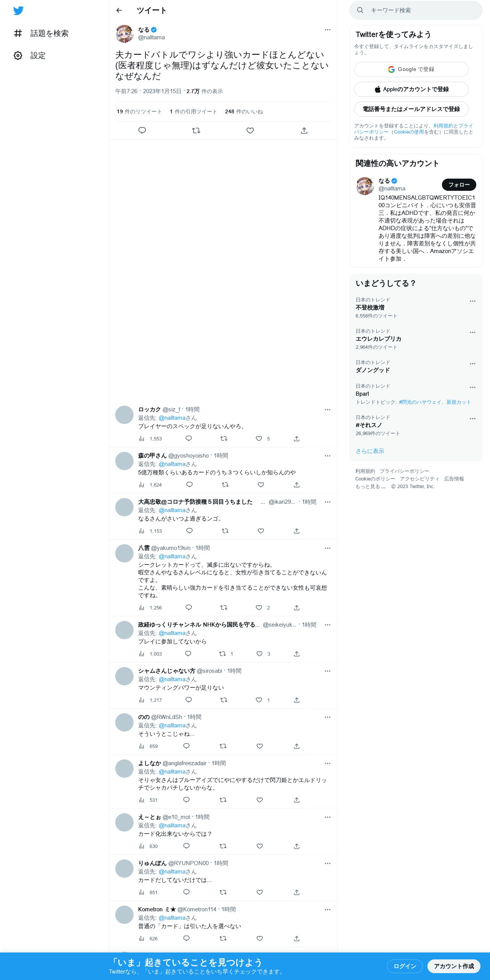
Task: Open 設定 in the sidebar
Action: (x=30, y=56)
